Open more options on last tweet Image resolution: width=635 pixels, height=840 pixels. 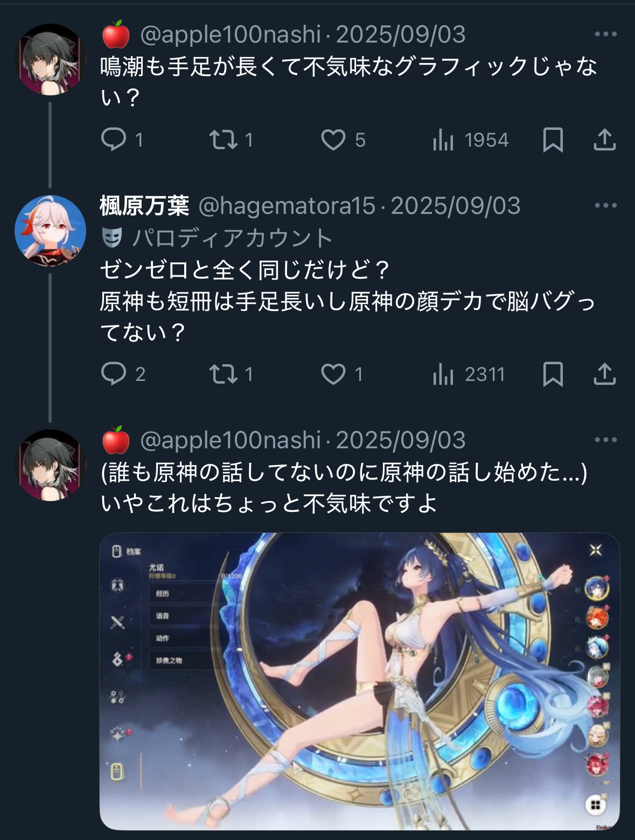[x=605, y=440]
